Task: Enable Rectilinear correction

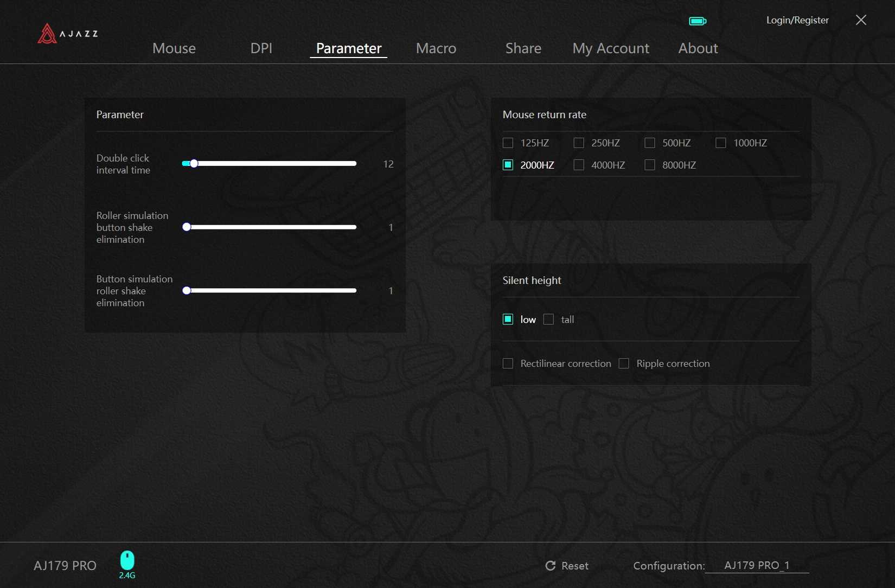Action: click(508, 363)
